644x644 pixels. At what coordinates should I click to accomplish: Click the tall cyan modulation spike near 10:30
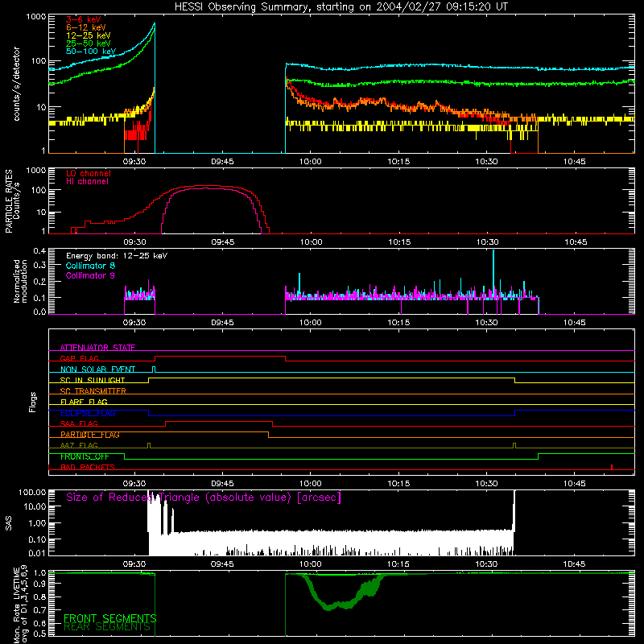click(x=493, y=271)
